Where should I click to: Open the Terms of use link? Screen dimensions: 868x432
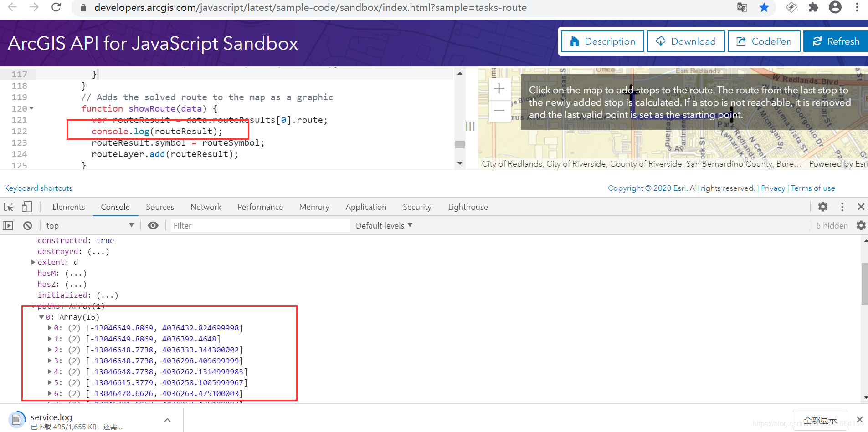tap(813, 188)
